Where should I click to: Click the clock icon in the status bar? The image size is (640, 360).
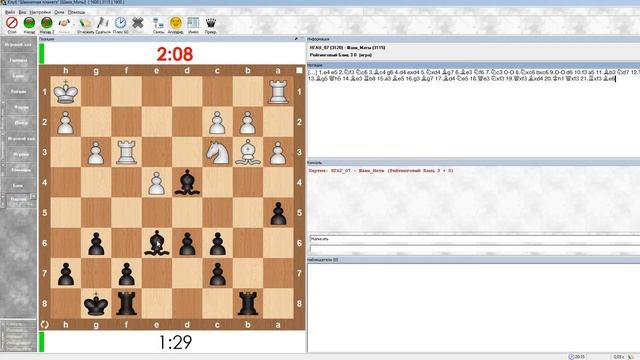coord(571,357)
